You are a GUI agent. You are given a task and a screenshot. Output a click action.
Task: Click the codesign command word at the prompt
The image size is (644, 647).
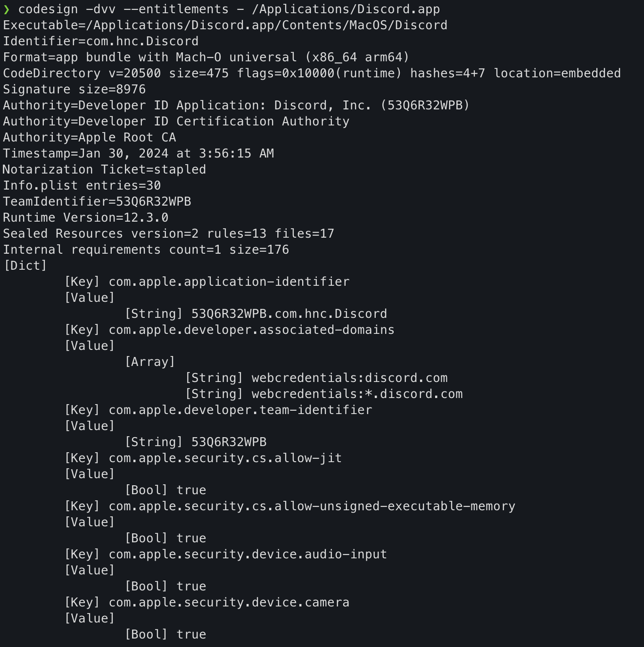point(48,9)
